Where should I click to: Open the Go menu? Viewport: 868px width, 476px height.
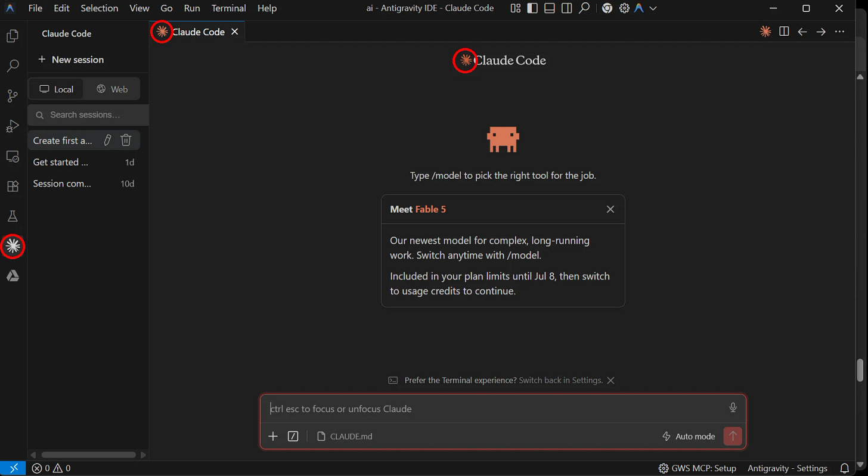tap(166, 8)
